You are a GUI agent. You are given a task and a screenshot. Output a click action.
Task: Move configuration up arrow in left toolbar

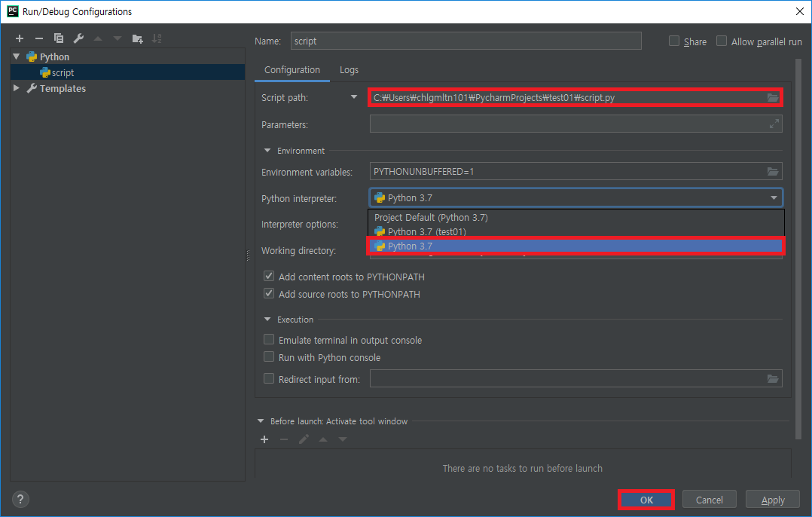pyautogui.click(x=98, y=38)
